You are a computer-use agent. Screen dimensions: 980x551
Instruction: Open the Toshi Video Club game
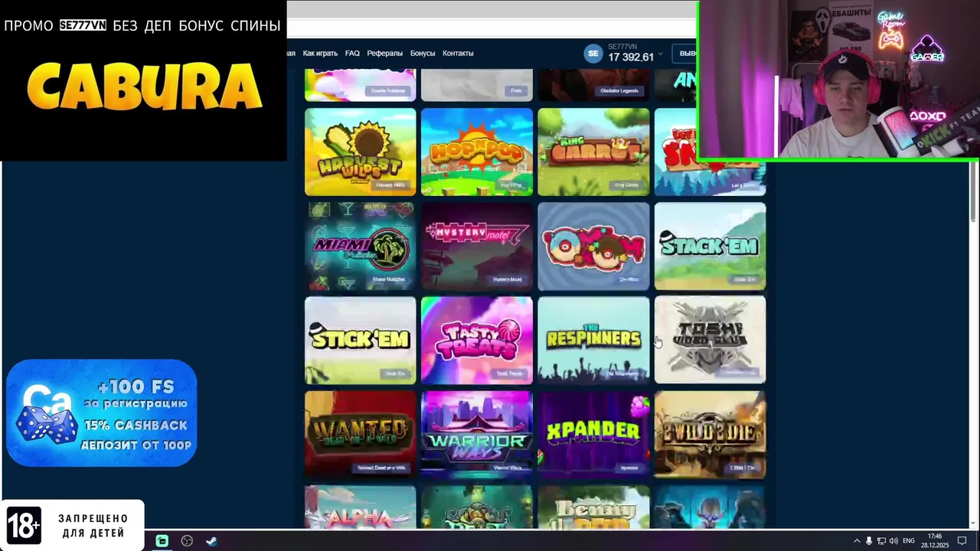pos(710,341)
